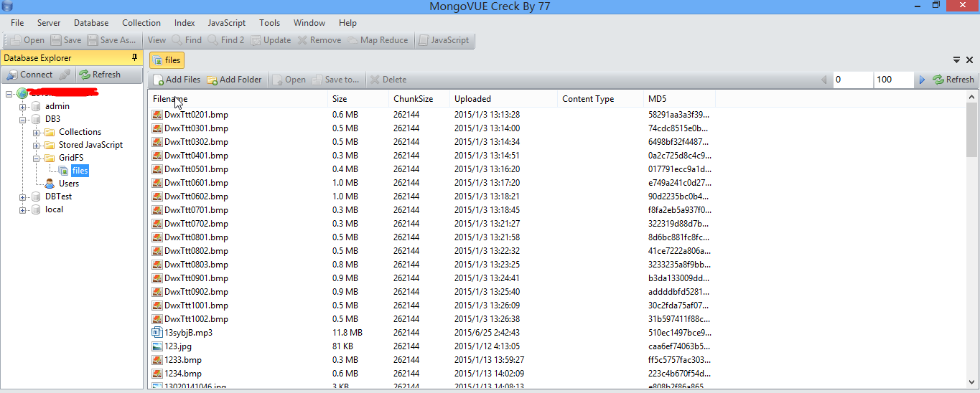Click the Save As toolbar button

(111, 40)
